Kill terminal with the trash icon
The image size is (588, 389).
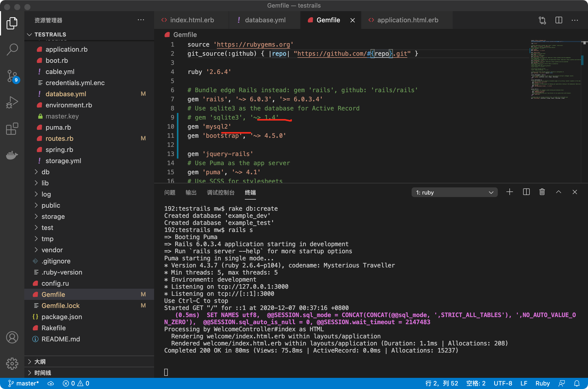(542, 192)
